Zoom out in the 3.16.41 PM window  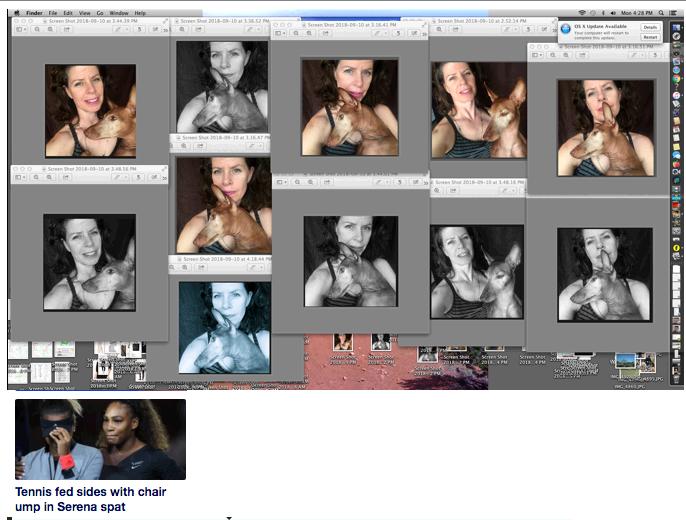[296, 33]
